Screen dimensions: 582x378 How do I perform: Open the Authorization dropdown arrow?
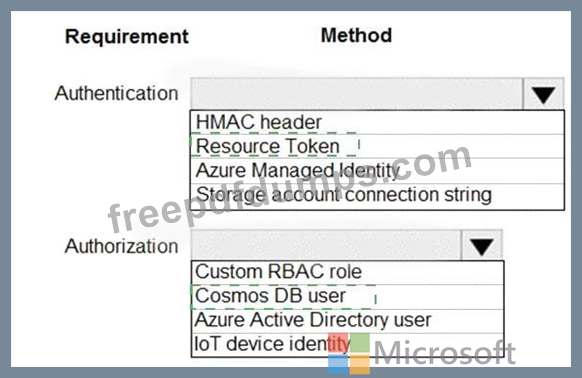pos(481,246)
